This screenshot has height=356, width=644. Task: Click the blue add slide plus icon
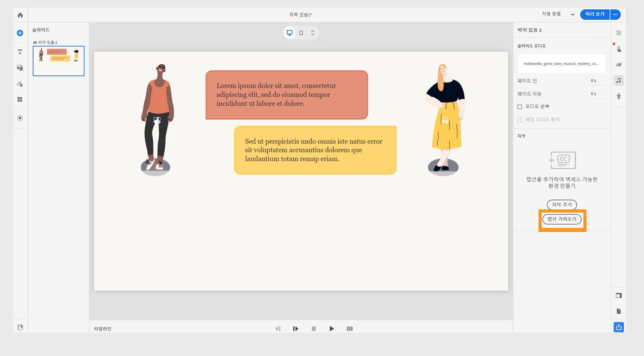[x=20, y=33]
